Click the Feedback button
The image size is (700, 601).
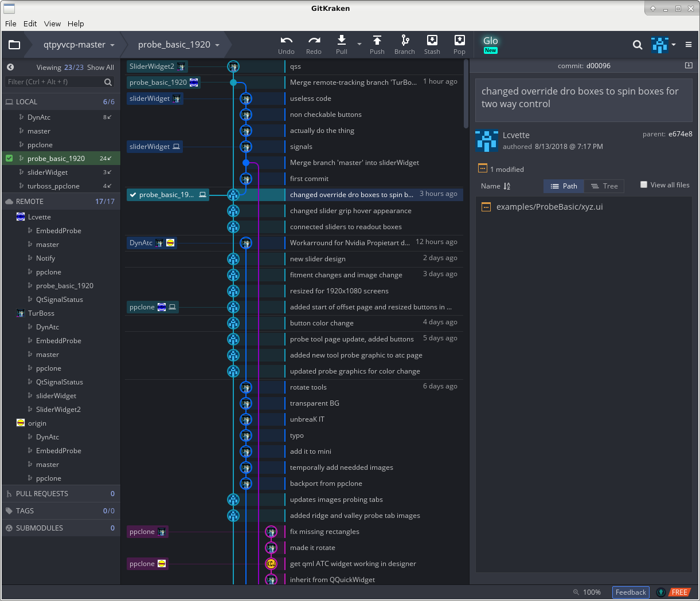(631, 592)
